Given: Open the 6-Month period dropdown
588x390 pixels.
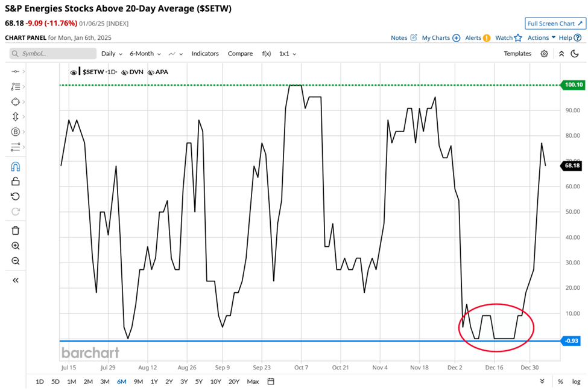Looking at the screenshot, I should (145, 54).
